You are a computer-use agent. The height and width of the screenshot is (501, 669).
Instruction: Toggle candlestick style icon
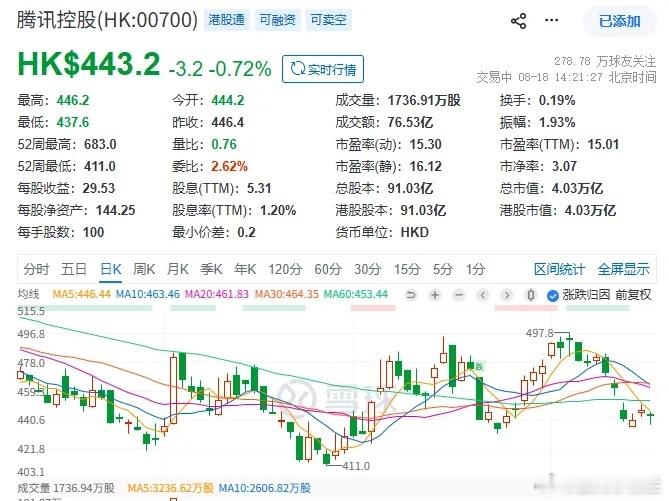coord(531,295)
